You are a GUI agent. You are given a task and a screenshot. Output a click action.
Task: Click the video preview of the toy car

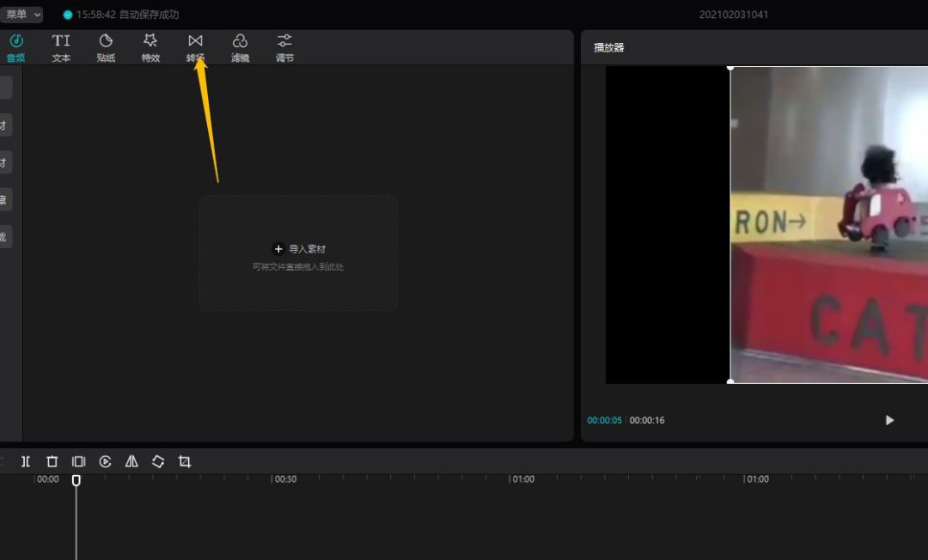(x=828, y=225)
